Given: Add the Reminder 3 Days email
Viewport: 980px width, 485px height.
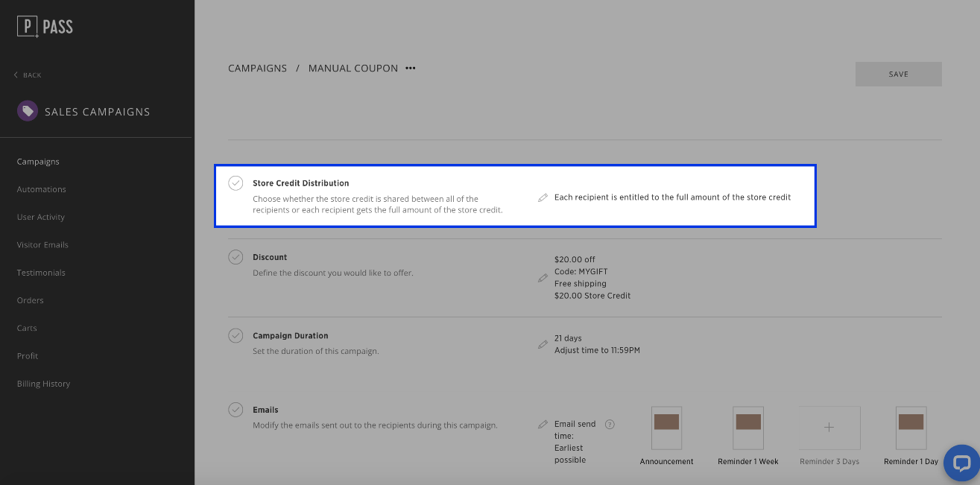Looking at the screenshot, I should click(829, 428).
